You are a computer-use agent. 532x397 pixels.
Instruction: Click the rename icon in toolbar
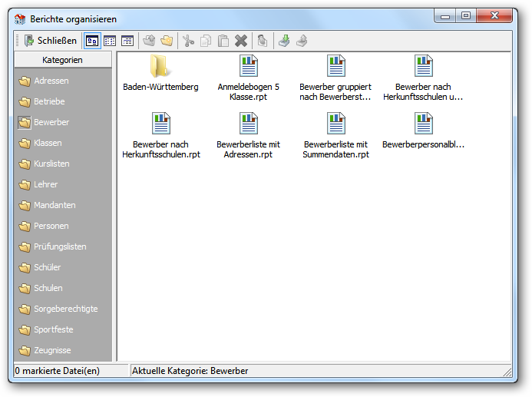pyautogui.click(x=263, y=41)
